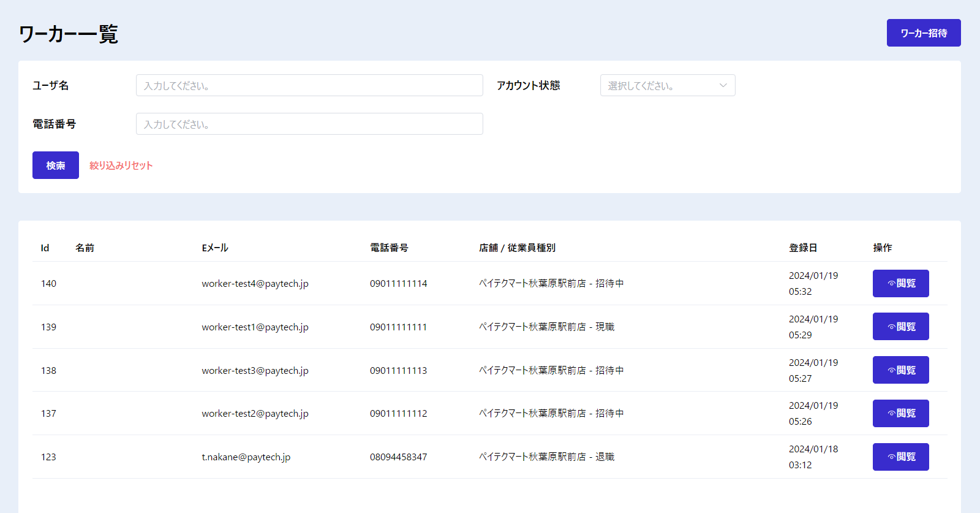This screenshot has width=980, height=513.
Task: Select email worker-test1@paytech.jp
Action: 255,327
